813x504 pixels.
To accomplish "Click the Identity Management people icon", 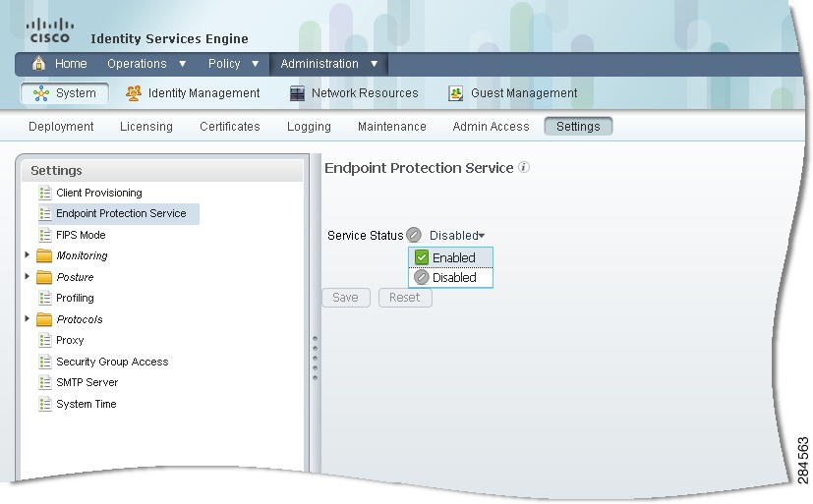I will 134,93.
